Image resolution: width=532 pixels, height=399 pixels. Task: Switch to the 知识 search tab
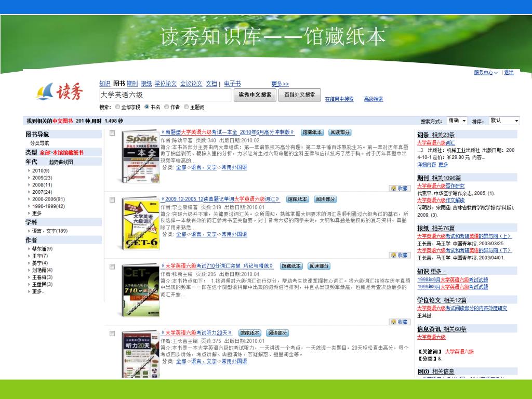coord(104,84)
